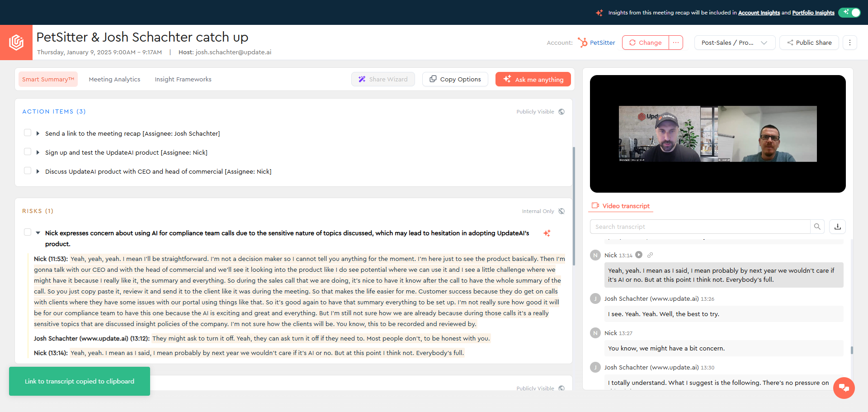Click the host email josh.schachter@update.ai
Viewport: 868px width, 412px height.
pyautogui.click(x=233, y=52)
